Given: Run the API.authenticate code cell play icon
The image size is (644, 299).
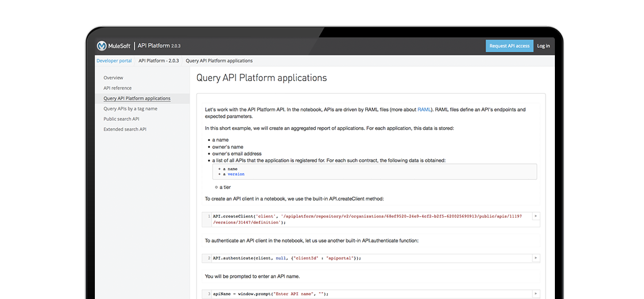Looking at the screenshot, I should (x=535, y=258).
